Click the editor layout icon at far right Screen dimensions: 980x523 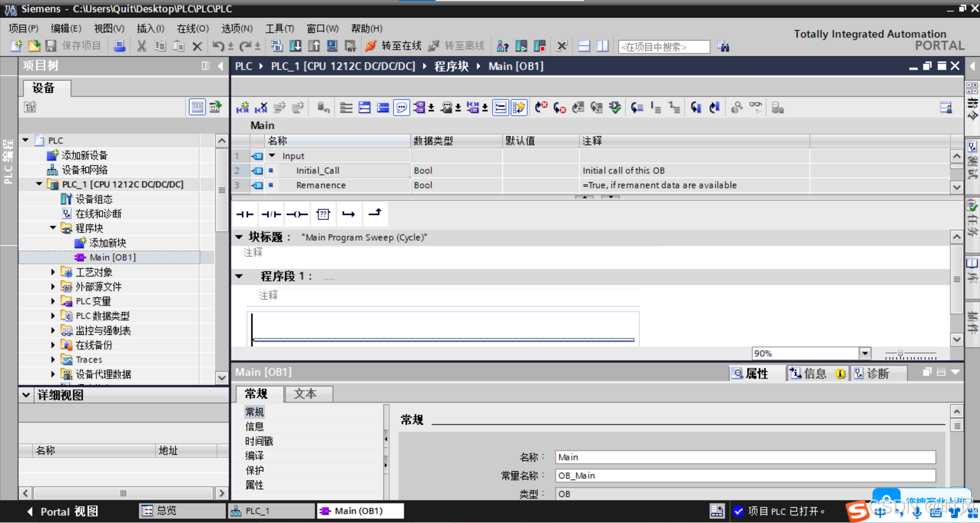coord(946,108)
